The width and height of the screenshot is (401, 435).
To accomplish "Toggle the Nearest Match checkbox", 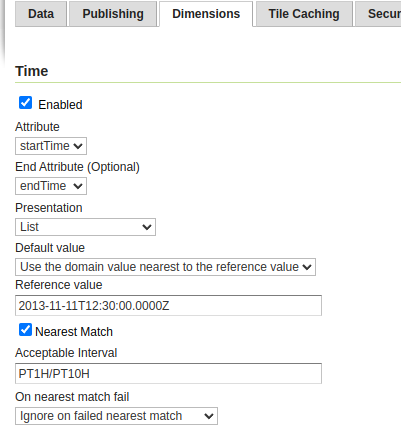I will (26, 330).
